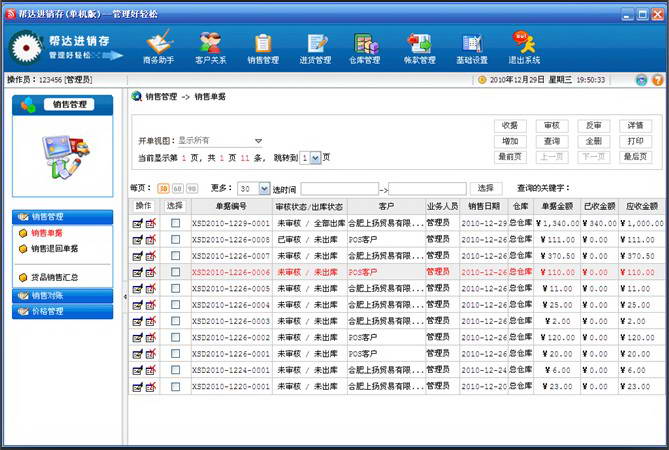
Task: Open 商务助手 in the top toolbar
Action: (x=159, y=47)
